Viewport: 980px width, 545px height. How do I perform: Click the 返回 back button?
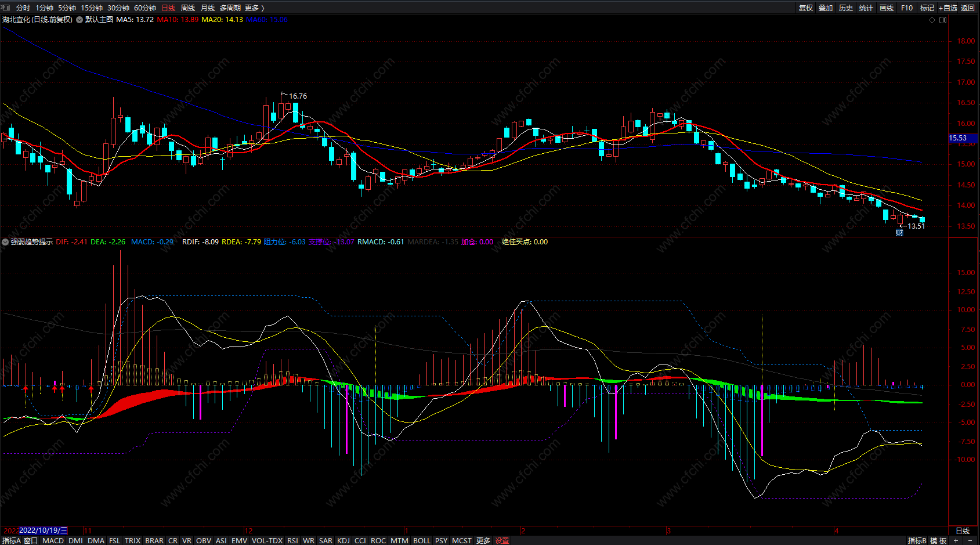pos(968,8)
